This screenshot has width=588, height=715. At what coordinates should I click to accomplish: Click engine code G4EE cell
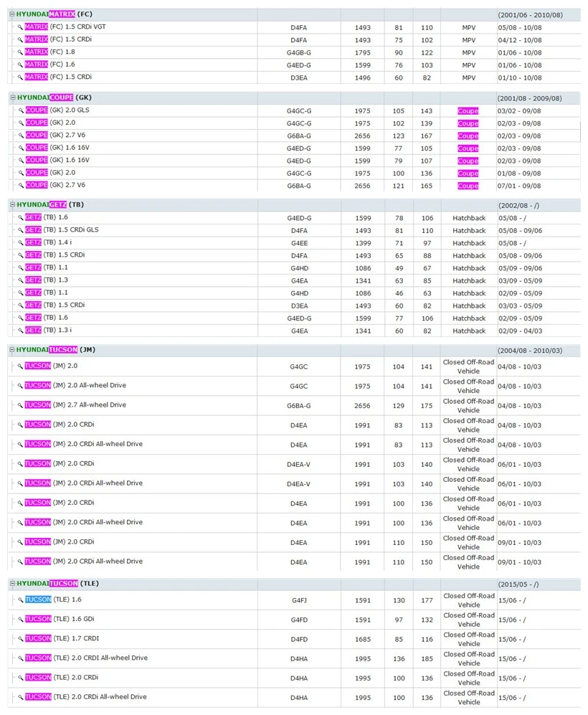[x=299, y=243]
